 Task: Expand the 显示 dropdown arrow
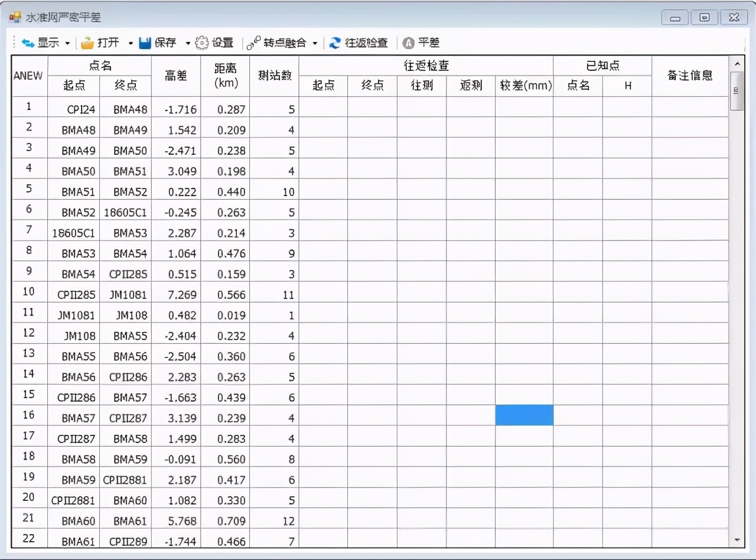click(69, 43)
